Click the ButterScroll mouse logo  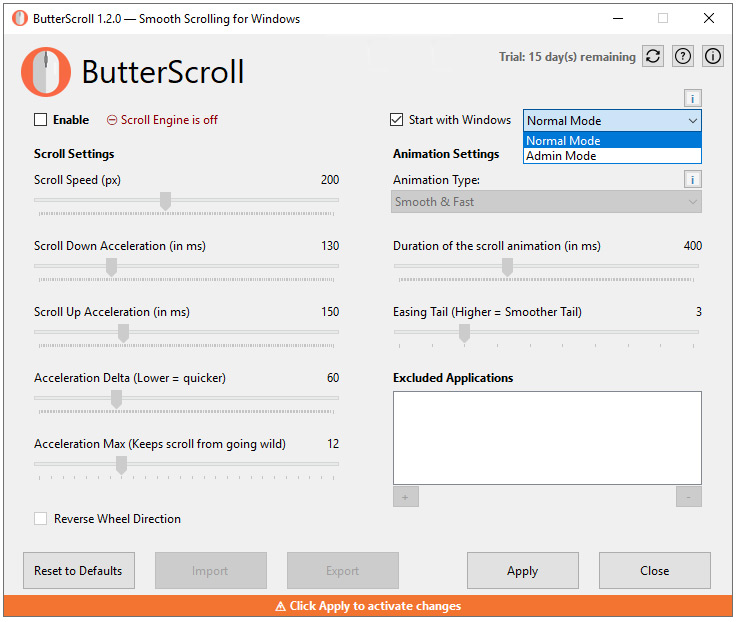(x=46, y=72)
